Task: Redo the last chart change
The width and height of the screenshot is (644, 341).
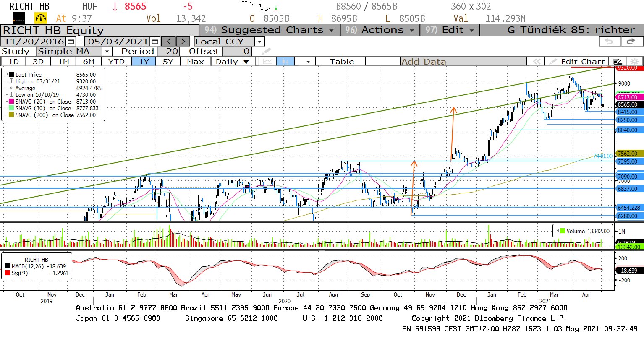Action: (x=631, y=42)
